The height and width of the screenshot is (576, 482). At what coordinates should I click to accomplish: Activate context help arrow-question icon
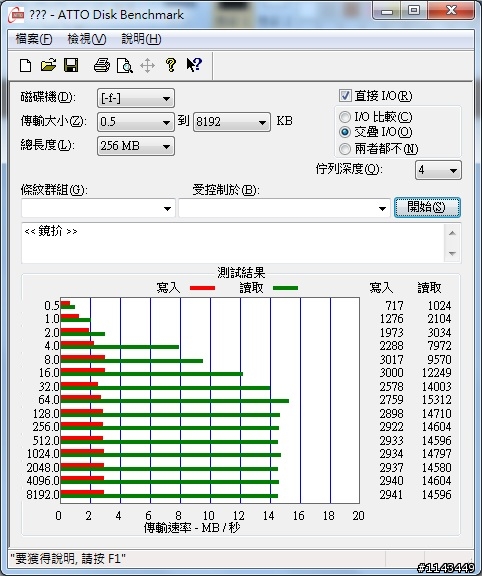pos(194,65)
